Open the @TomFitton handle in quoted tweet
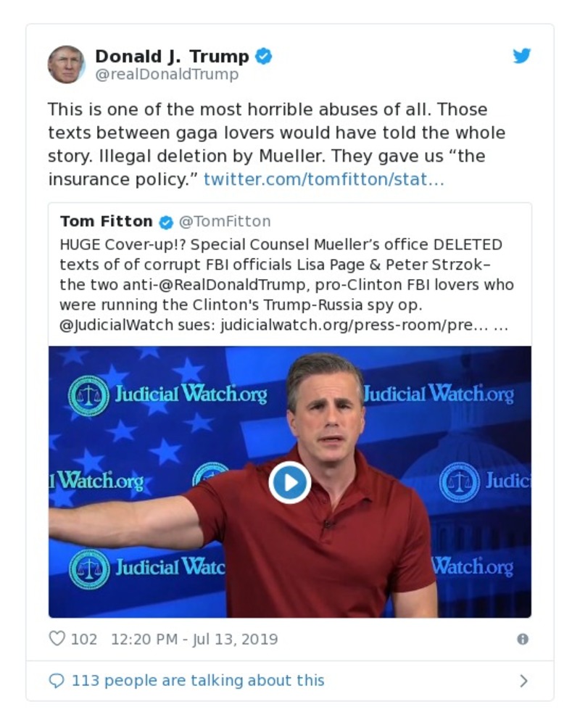This screenshot has width=580, height=728. tap(225, 222)
